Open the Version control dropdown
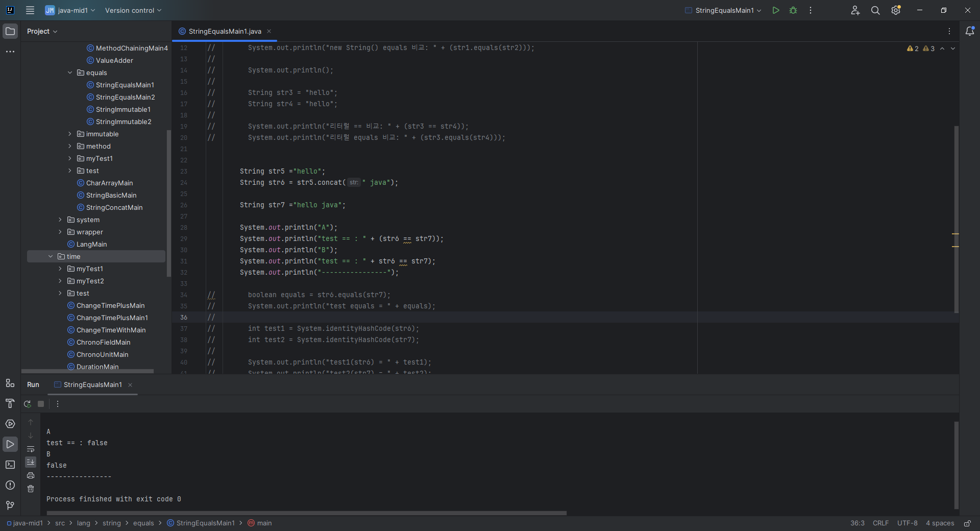The width and height of the screenshot is (980, 531). [133, 10]
